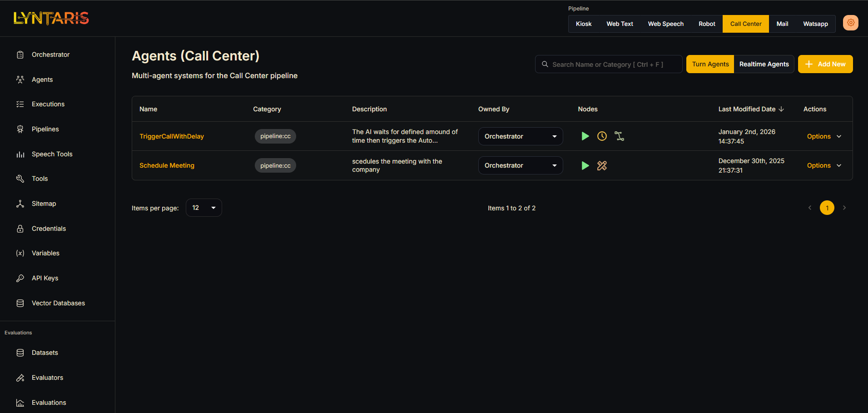Viewport: 868px width, 413px height.
Task: Go to Sitemap in the sidebar
Action: [x=44, y=204]
